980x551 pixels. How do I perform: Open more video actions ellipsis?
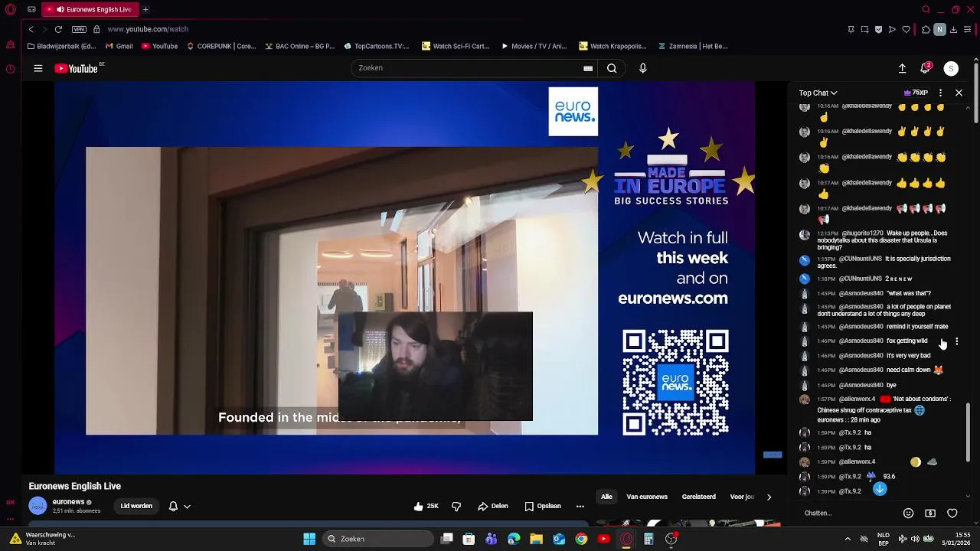(580, 506)
